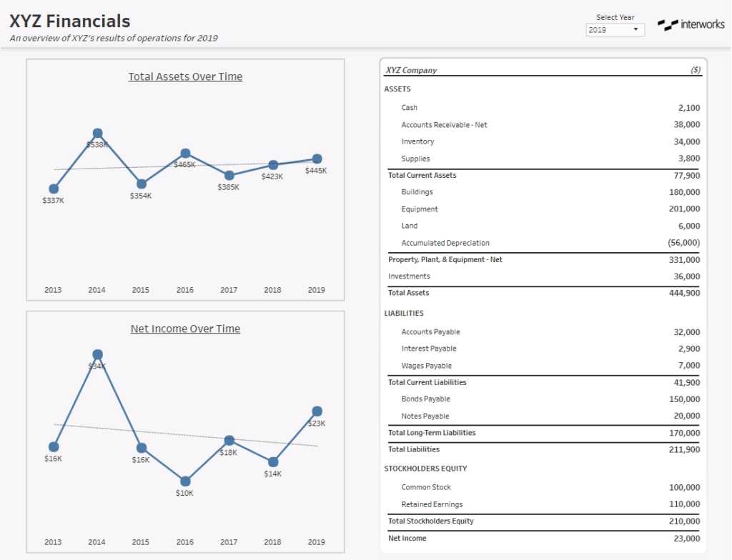This screenshot has width=732, height=560.
Task: Click the STOCKHOLDERS EQUITY section header
Action: (x=425, y=469)
